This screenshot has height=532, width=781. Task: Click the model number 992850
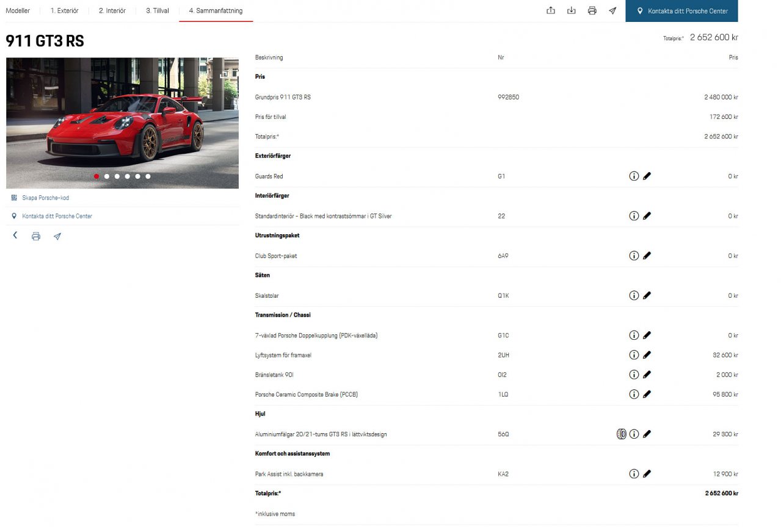pos(509,97)
